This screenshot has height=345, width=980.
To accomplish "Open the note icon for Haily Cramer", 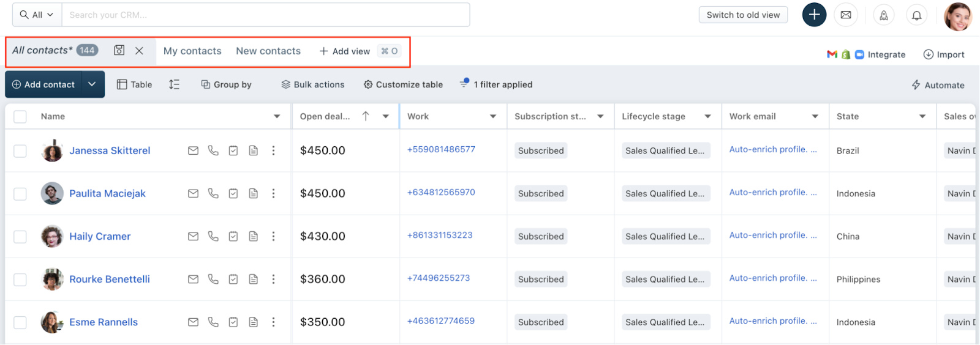I will click(x=253, y=236).
